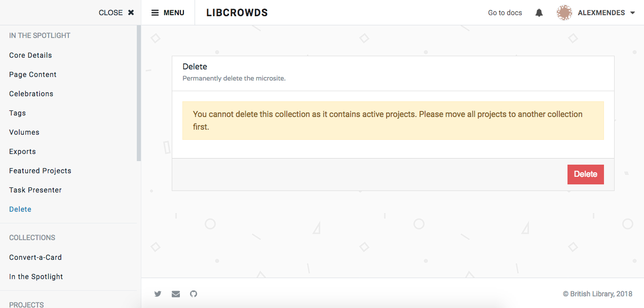Expand the PROJECTS section heading
644x308 pixels.
tap(27, 304)
